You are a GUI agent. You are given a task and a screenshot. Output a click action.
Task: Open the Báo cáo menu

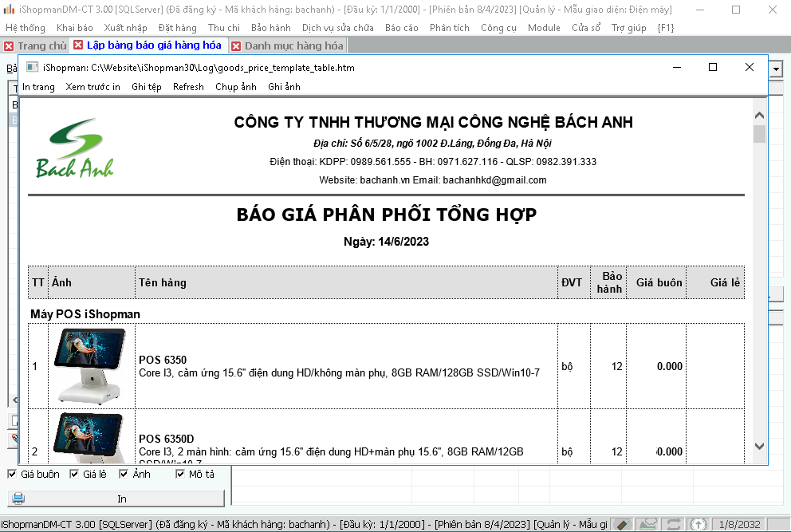[x=402, y=28]
